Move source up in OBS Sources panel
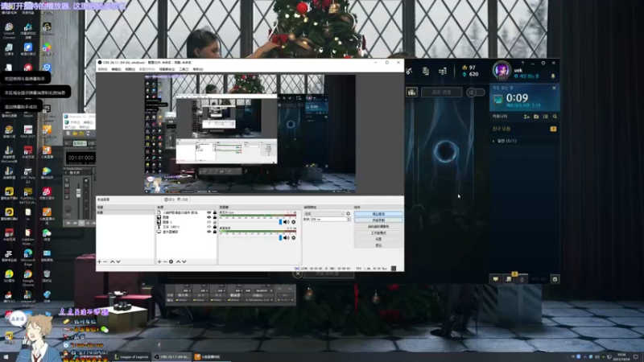 click(x=178, y=261)
